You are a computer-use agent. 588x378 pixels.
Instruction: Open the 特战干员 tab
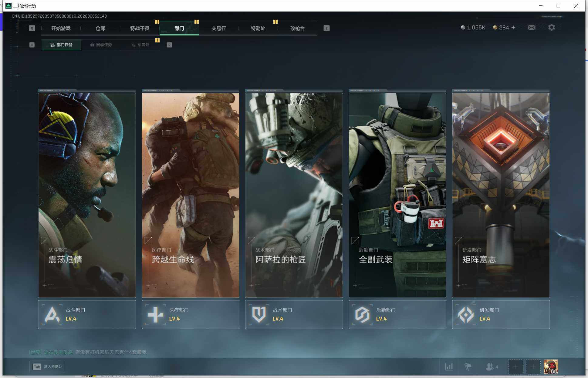click(140, 28)
